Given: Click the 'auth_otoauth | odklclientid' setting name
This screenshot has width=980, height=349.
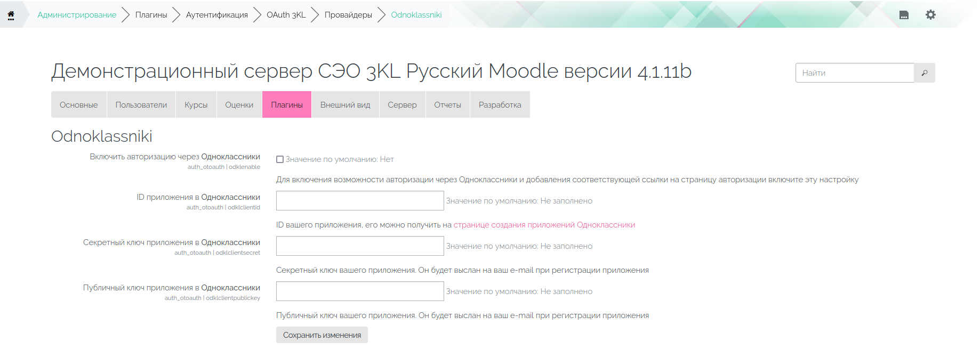Looking at the screenshot, I should (x=223, y=207).
